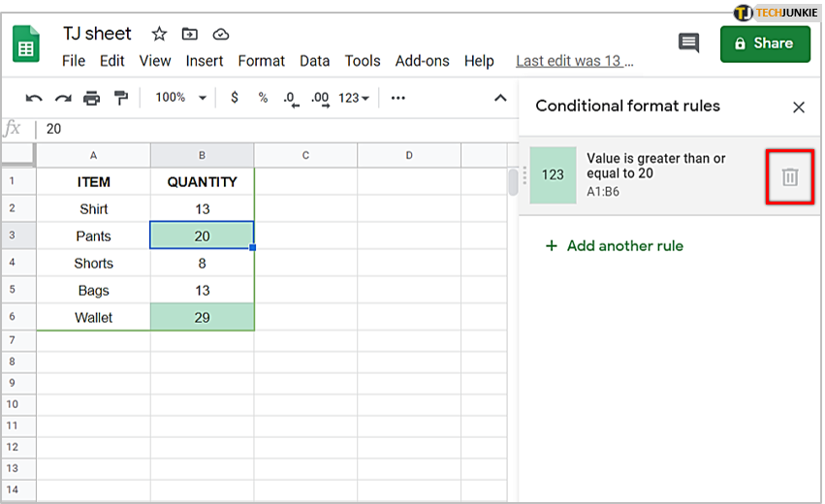
Task: Open the Add-ons menu
Action: click(x=422, y=61)
